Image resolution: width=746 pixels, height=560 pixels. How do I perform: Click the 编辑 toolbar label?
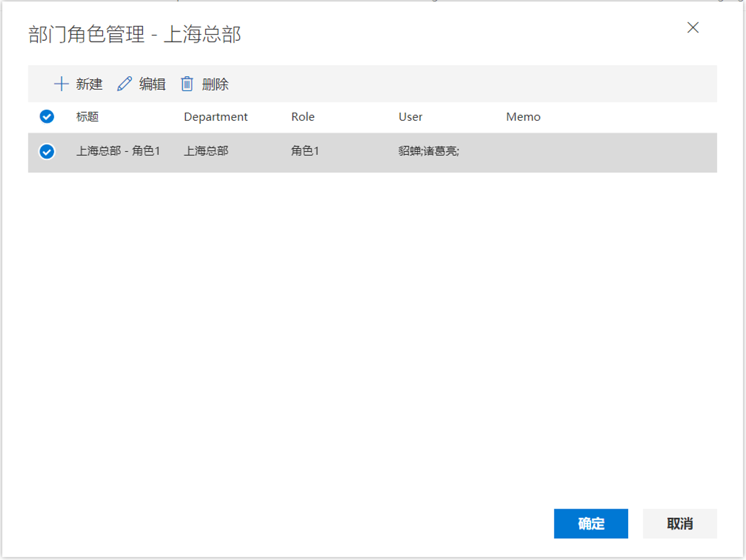[x=152, y=84]
